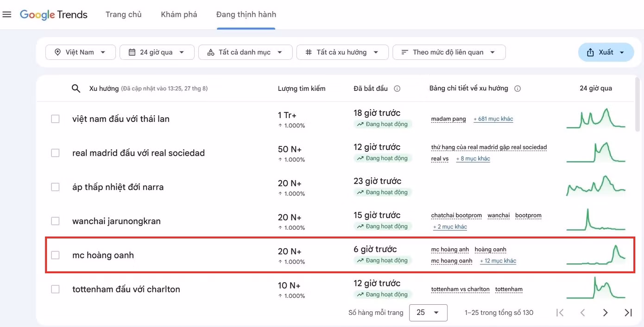The height and width of the screenshot is (327, 644).
Task: Jump to last page of results
Action: click(628, 313)
